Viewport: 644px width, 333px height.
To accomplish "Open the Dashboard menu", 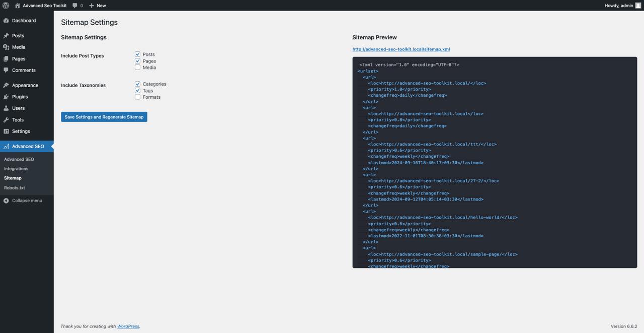I will coord(27,21).
